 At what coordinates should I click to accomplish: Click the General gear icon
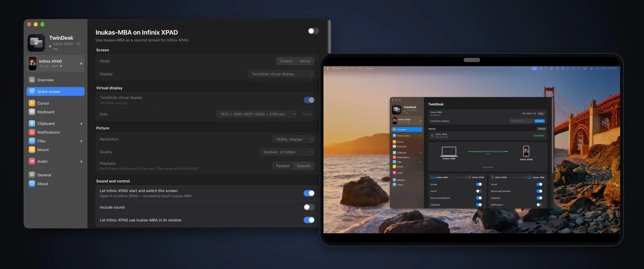point(32,175)
